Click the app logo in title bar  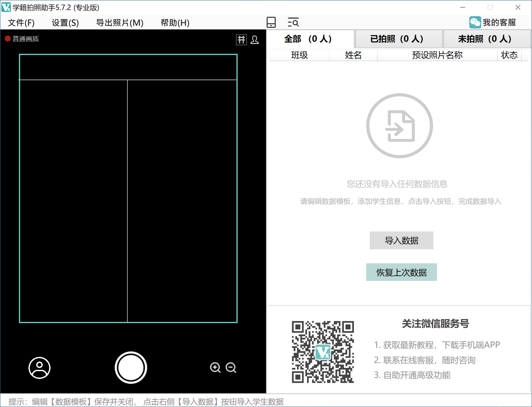point(6,7)
